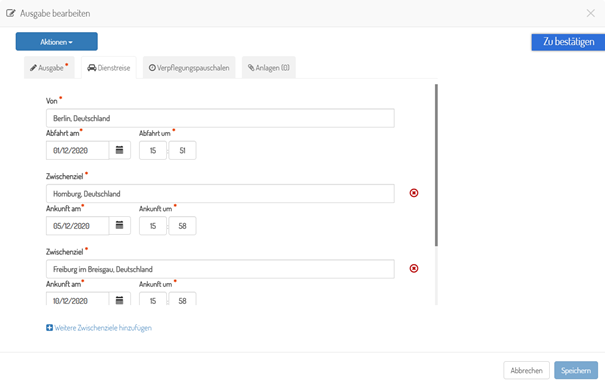Open calendar picker for Abfahrt am date
This screenshot has width=605, height=387.
[120, 150]
